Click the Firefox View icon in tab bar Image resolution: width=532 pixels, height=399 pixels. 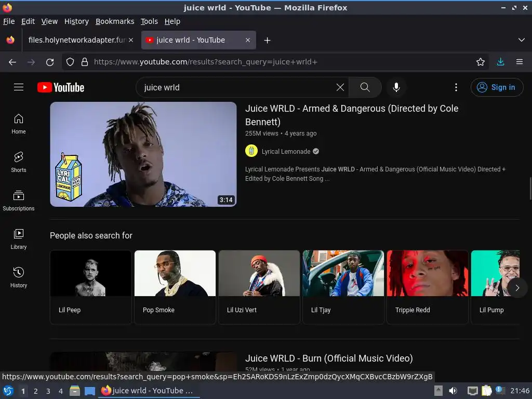(x=10, y=40)
